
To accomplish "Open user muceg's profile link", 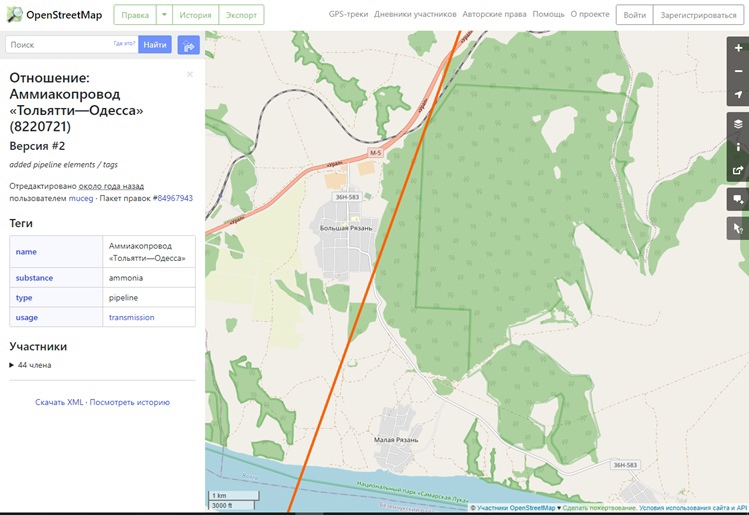I will (81, 198).
